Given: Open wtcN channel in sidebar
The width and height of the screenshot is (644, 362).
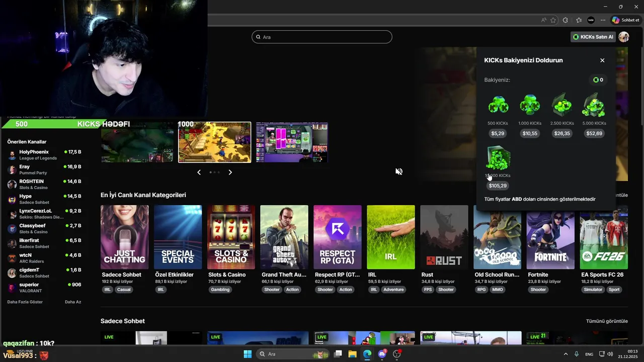Looking at the screenshot, I should (44, 258).
